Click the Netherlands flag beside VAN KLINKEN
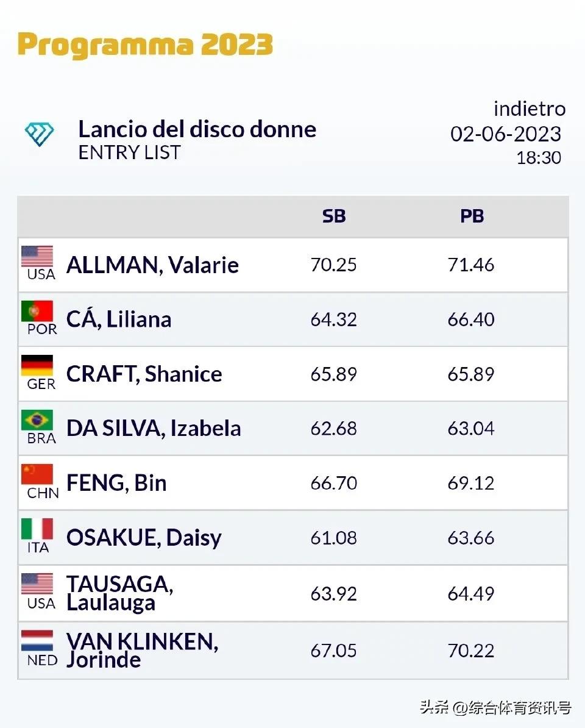The height and width of the screenshot is (728, 585). click(37, 641)
